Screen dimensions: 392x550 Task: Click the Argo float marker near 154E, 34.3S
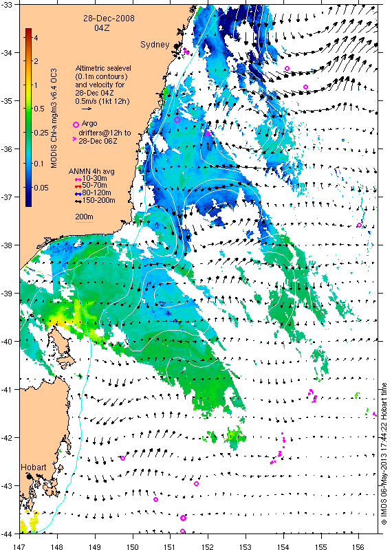tap(287, 68)
